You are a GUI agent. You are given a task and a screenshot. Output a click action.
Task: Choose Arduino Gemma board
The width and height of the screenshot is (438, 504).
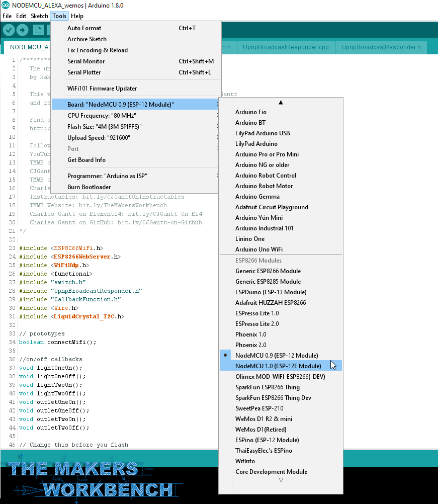coord(281,196)
